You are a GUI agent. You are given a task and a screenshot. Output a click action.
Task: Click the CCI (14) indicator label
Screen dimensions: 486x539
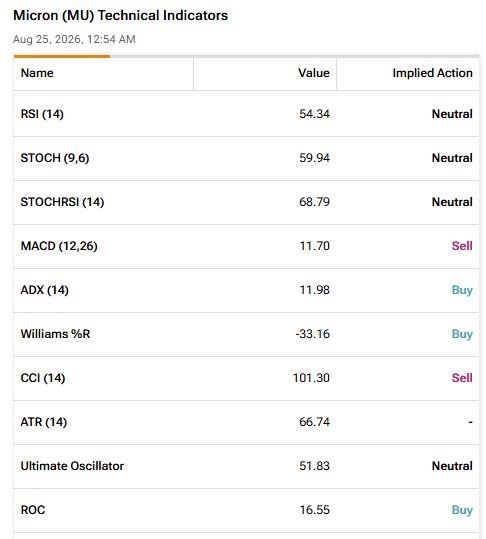pyautogui.click(x=43, y=378)
